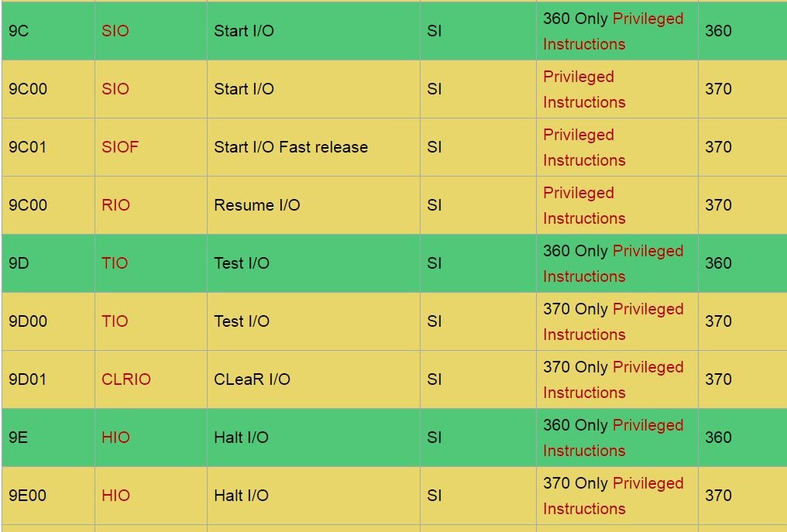Open the SIOF mnemonic link

[120, 147]
